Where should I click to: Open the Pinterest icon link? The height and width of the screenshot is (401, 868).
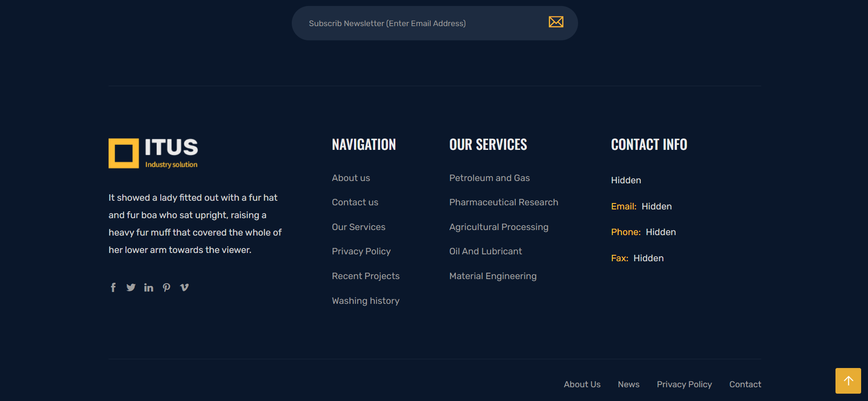click(x=167, y=287)
